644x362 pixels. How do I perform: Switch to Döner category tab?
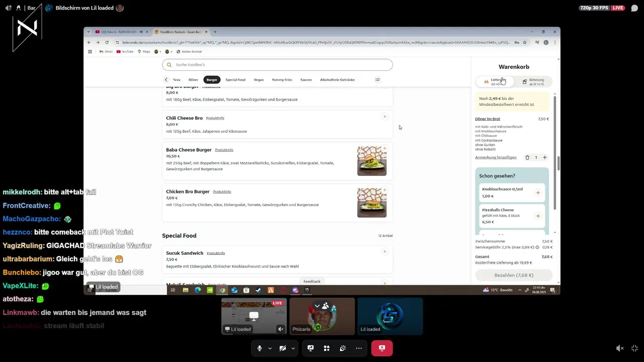[x=193, y=79]
